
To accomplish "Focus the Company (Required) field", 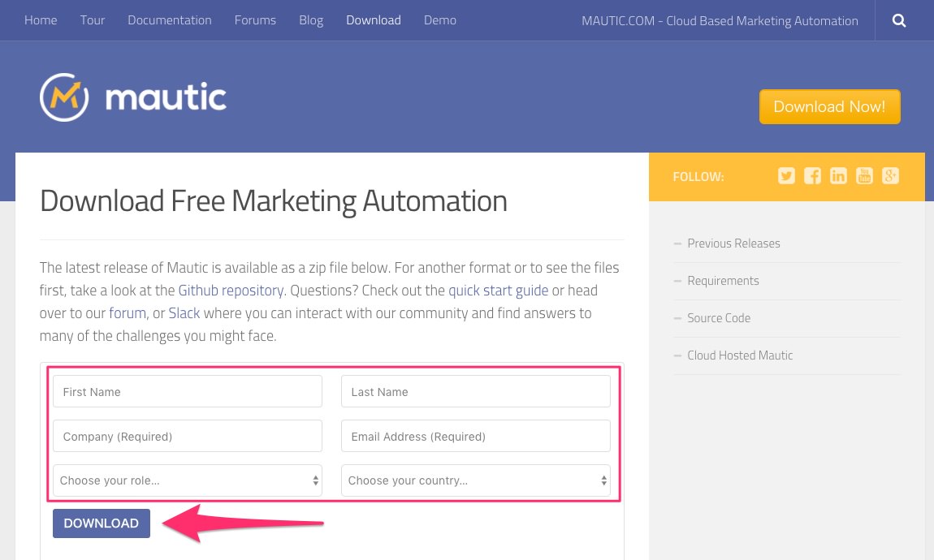I will click(x=188, y=436).
